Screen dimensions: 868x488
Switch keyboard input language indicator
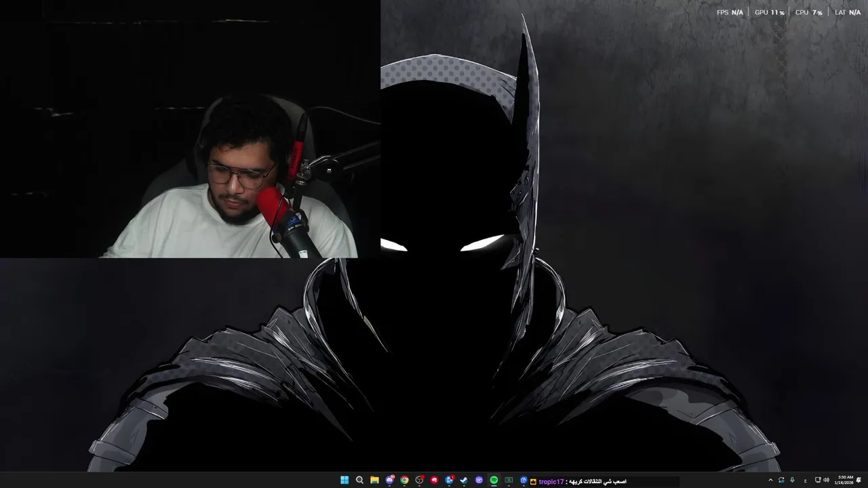coord(805,481)
